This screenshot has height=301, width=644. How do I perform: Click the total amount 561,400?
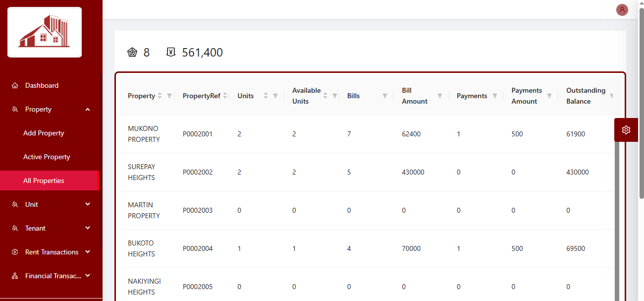tap(203, 52)
